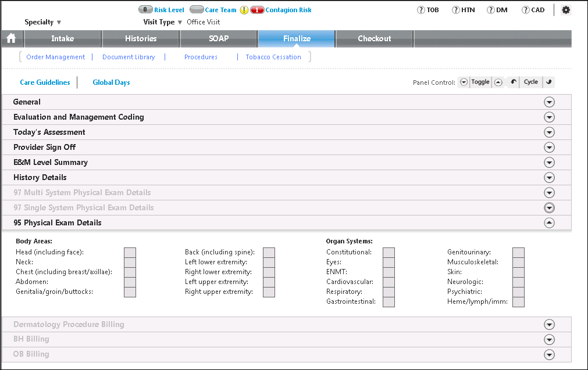Cycle panels forward with right curved arrow
Screen dimensions: 588x370
(x=548, y=82)
